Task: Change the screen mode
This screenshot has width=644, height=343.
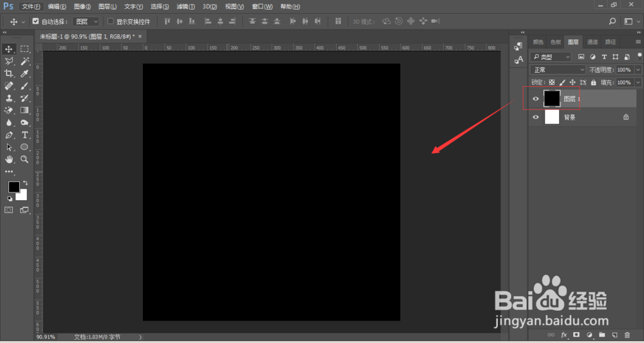Action: [x=24, y=210]
